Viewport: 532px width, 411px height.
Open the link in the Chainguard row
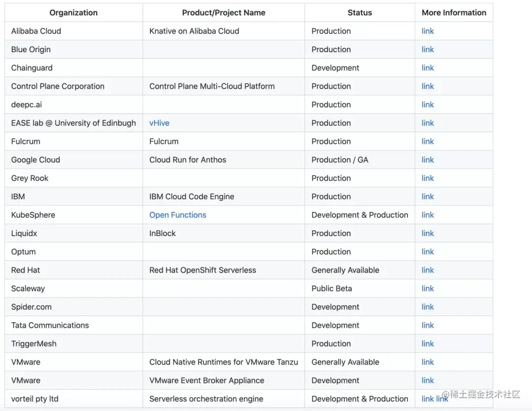click(x=428, y=68)
